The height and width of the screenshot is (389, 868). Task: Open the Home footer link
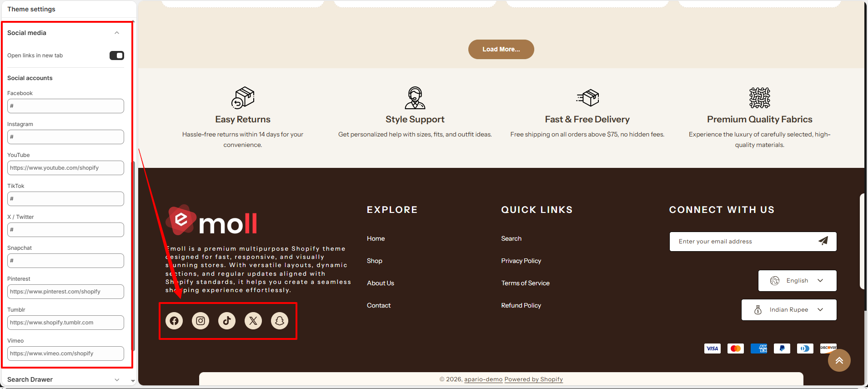click(x=376, y=238)
